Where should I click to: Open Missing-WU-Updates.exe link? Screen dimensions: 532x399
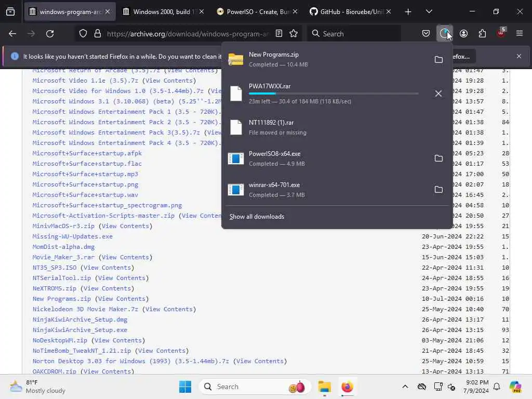[73, 236]
